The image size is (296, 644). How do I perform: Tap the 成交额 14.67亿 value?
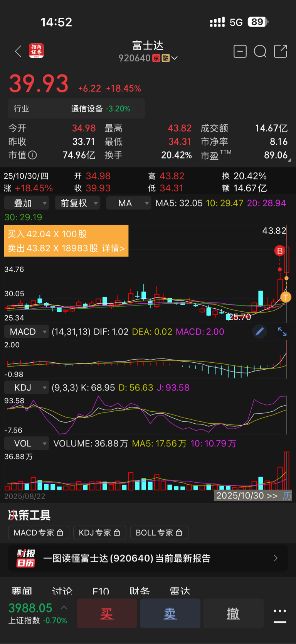coord(271,128)
